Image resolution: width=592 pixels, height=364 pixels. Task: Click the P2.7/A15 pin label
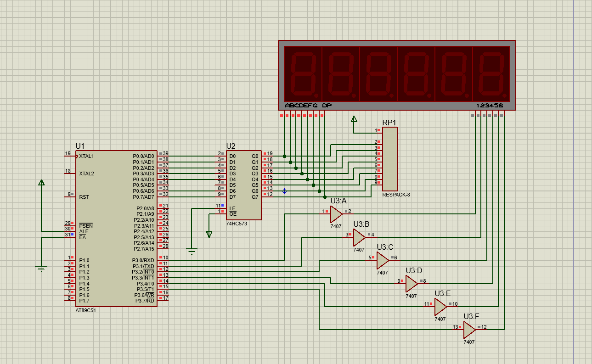point(144,249)
